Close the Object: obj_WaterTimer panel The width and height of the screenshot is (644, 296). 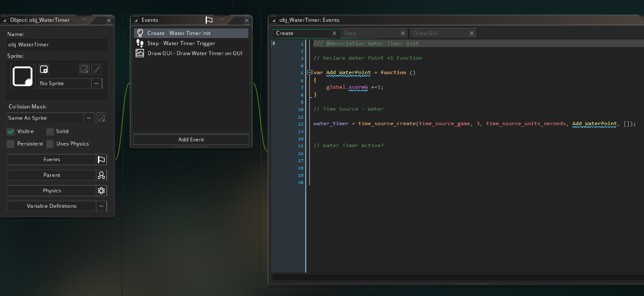109,20
